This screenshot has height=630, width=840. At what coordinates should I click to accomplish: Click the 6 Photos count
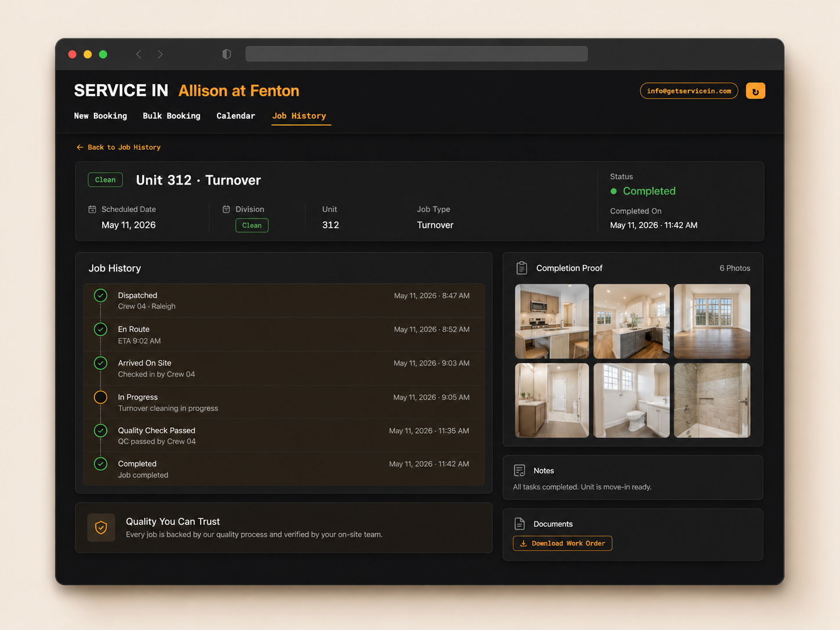[x=735, y=268]
